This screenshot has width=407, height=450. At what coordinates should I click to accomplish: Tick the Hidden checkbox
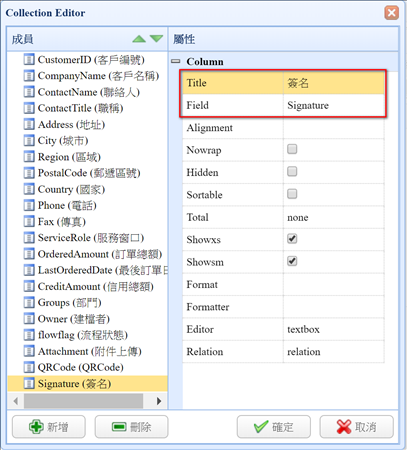click(292, 171)
